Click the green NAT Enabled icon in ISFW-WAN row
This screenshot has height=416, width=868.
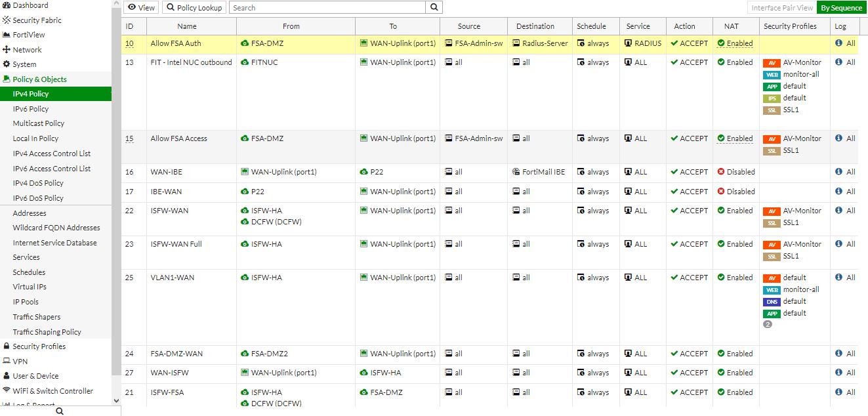coord(721,211)
